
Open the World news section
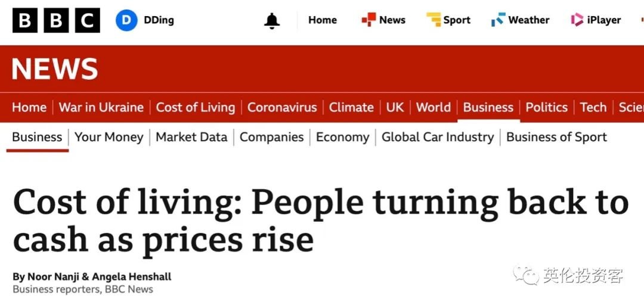pyautogui.click(x=434, y=107)
